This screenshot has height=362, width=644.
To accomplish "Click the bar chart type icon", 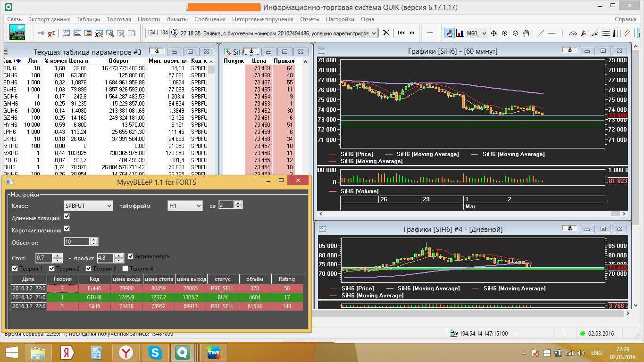I will click(459, 33).
